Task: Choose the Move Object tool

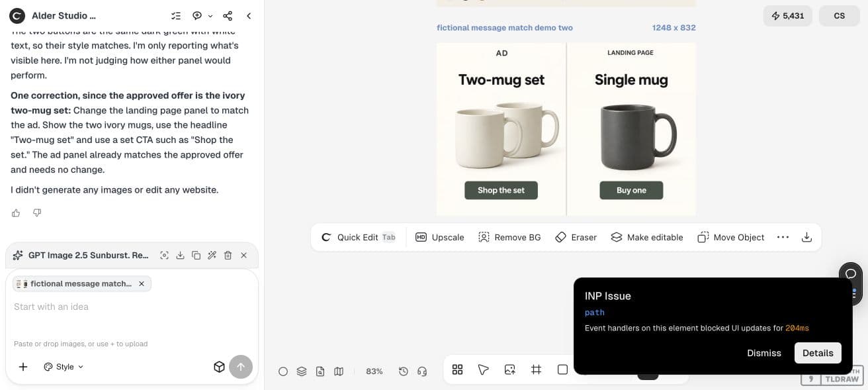Action: point(731,237)
